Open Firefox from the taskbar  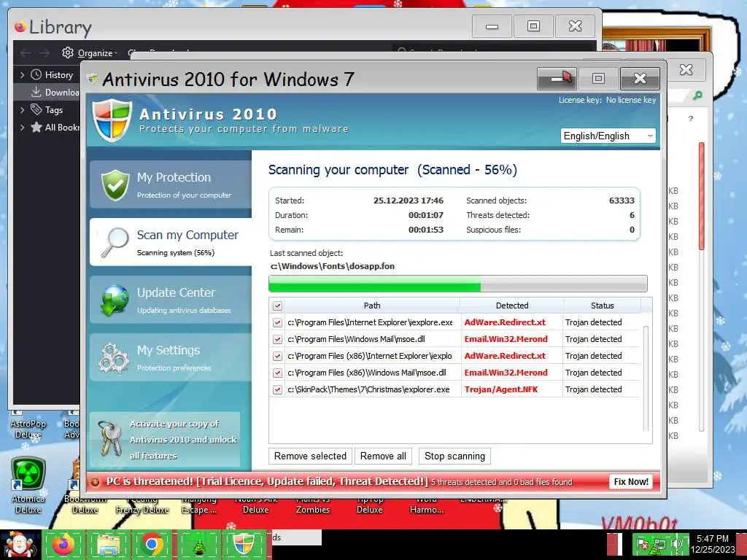coord(63,545)
